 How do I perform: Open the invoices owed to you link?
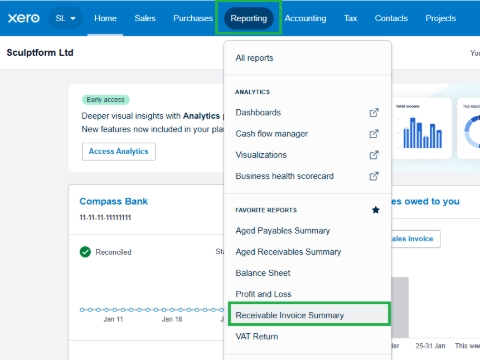pyautogui.click(x=425, y=201)
